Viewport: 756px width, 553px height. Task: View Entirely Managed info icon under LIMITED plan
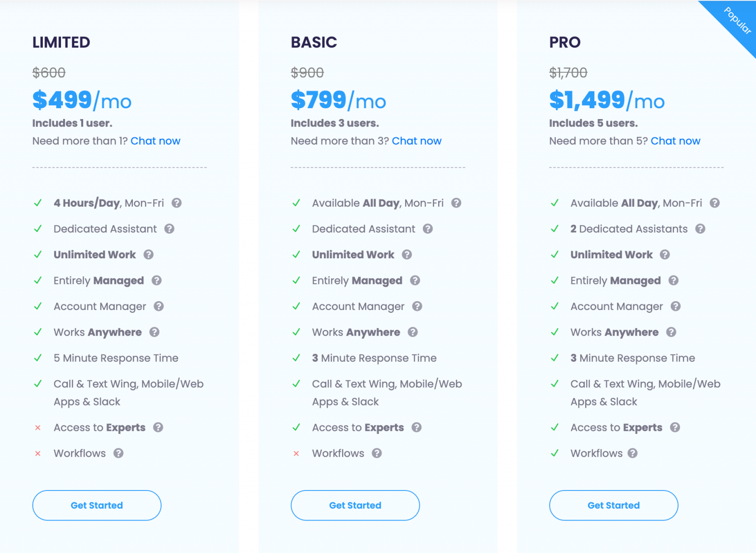click(157, 280)
